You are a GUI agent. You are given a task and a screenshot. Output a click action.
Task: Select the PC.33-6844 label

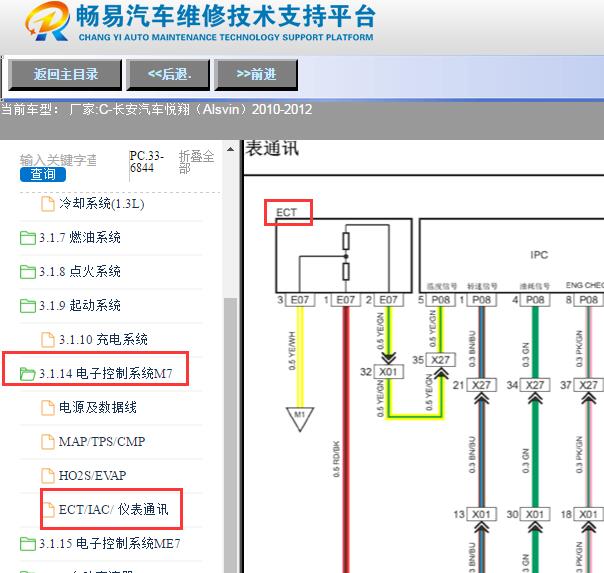point(146,162)
